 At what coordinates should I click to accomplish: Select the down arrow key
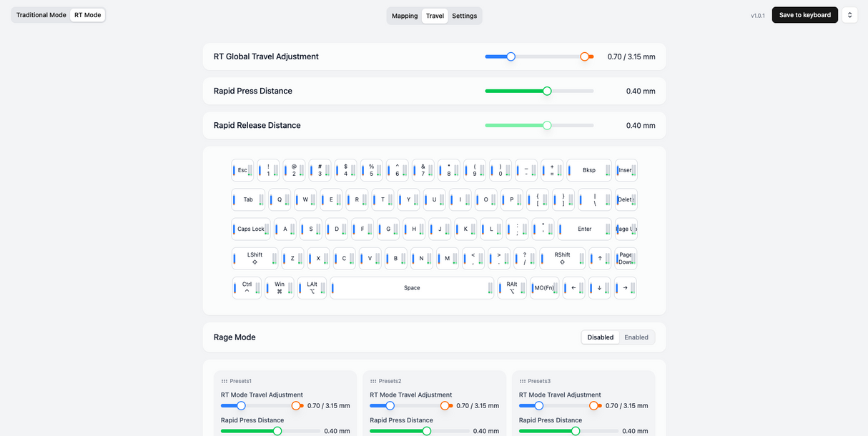[x=599, y=288]
